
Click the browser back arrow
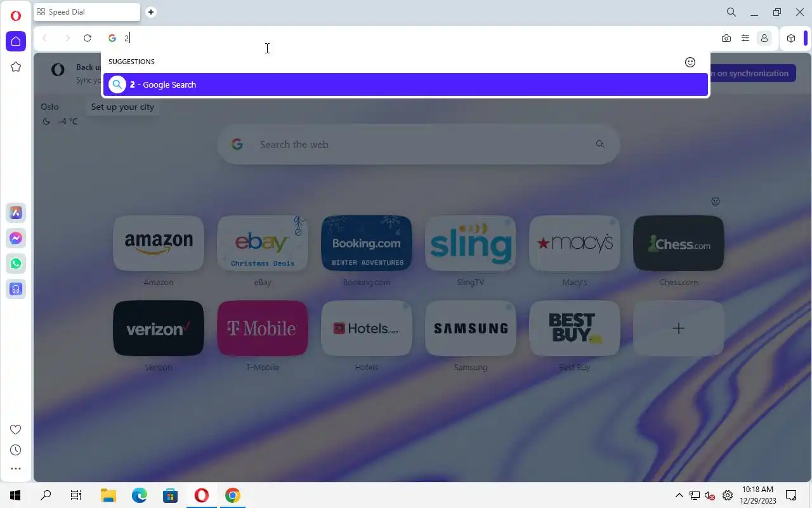pyautogui.click(x=45, y=38)
